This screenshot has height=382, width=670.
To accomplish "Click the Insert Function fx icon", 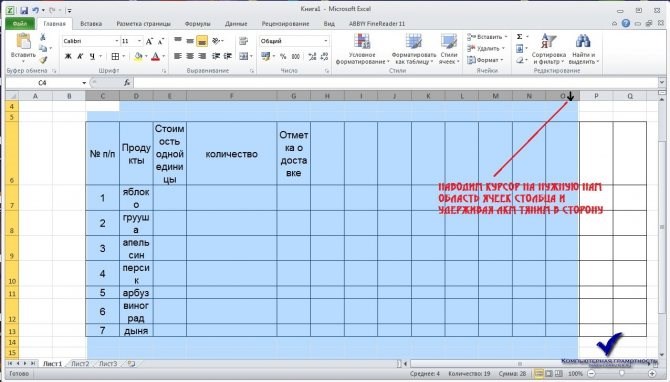I will [x=127, y=82].
